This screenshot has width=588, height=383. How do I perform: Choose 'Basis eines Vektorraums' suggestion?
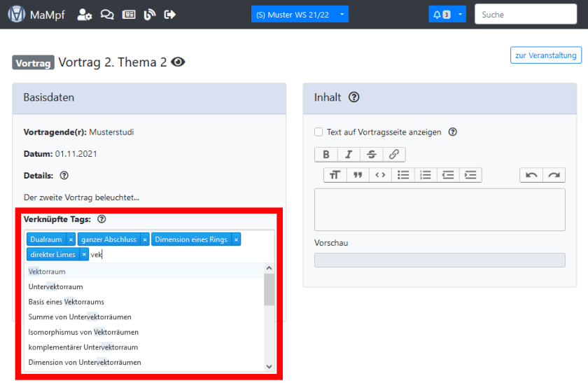(66, 302)
